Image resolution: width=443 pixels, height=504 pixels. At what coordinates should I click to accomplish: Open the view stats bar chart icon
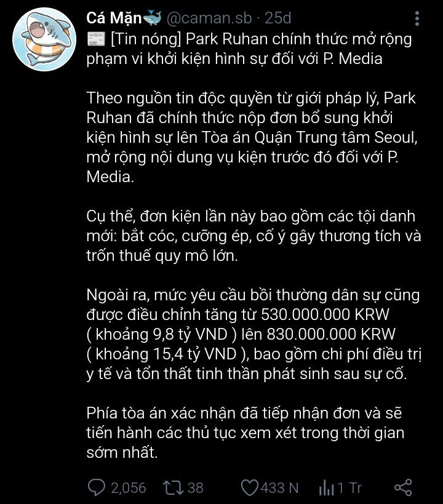coord(326,488)
